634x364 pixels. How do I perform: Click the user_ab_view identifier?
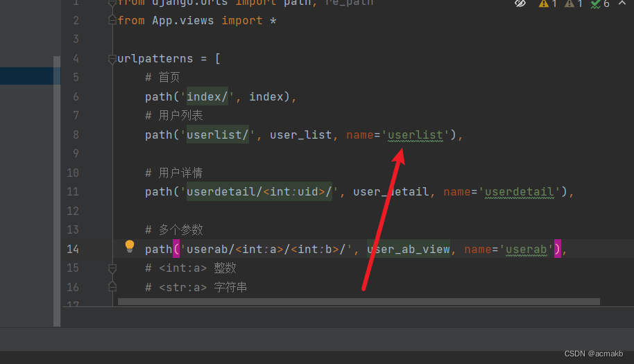409,250
